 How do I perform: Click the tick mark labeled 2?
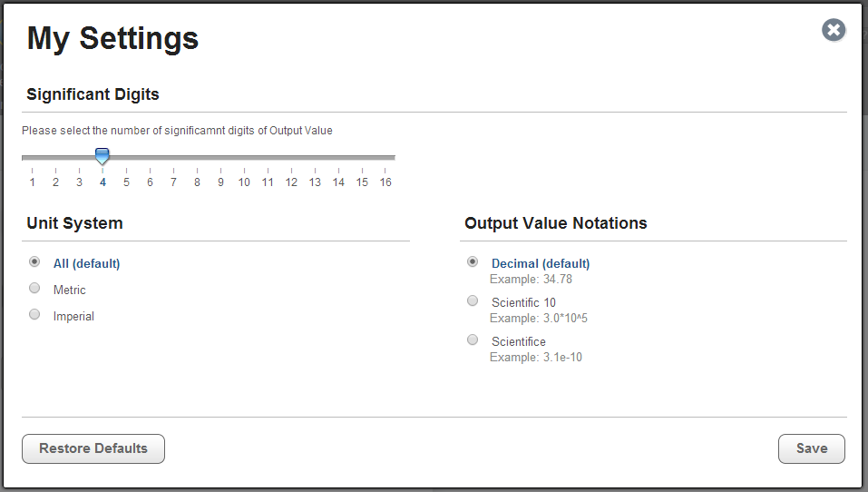click(x=55, y=170)
